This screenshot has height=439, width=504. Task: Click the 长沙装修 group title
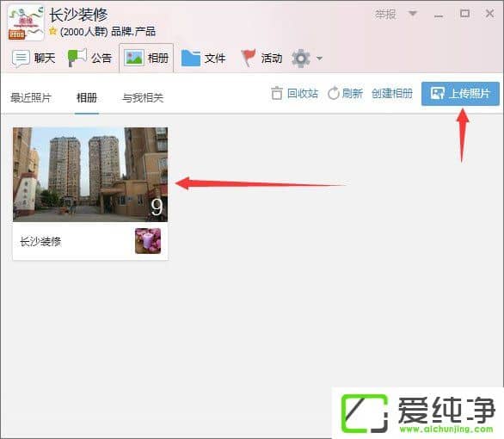[x=78, y=15]
